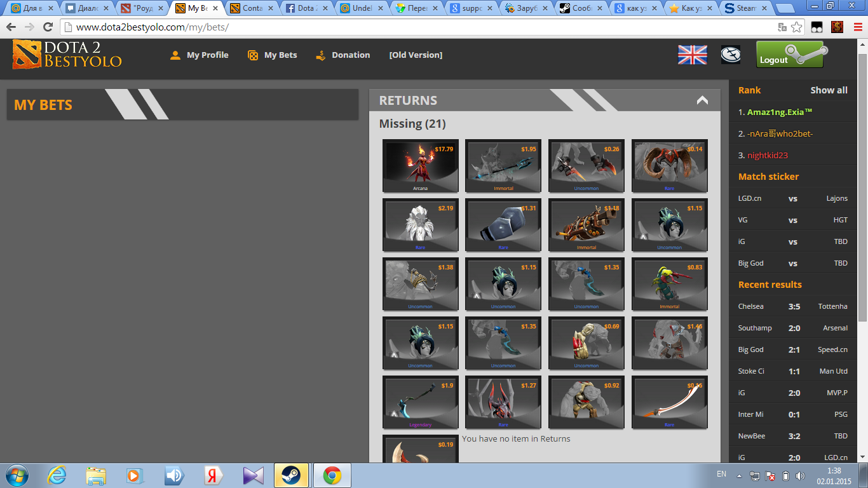The height and width of the screenshot is (488, 868).
Task: Switch to the Conta browser tab
Action: pos(253,9)
